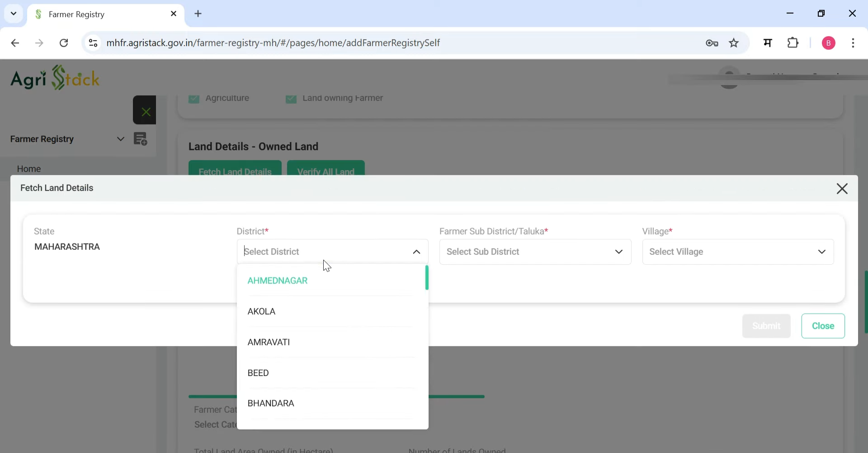Click the back navigation arrow
The width and height of the screenshot is (868, 453).
15,43
